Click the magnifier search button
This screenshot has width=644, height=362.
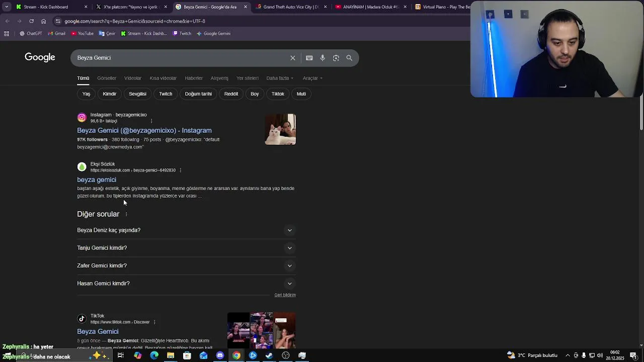349,58
